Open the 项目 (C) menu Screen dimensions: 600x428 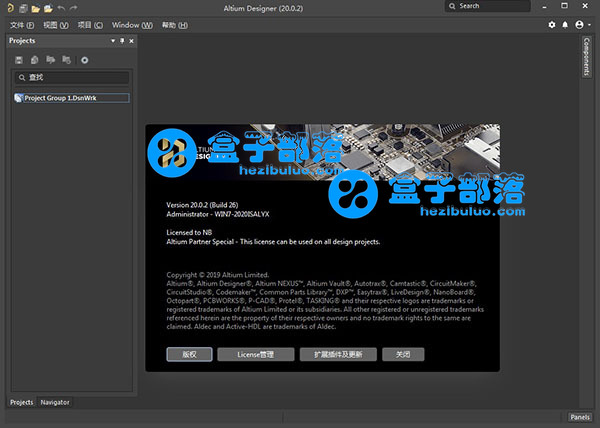[x=90, y=25]
